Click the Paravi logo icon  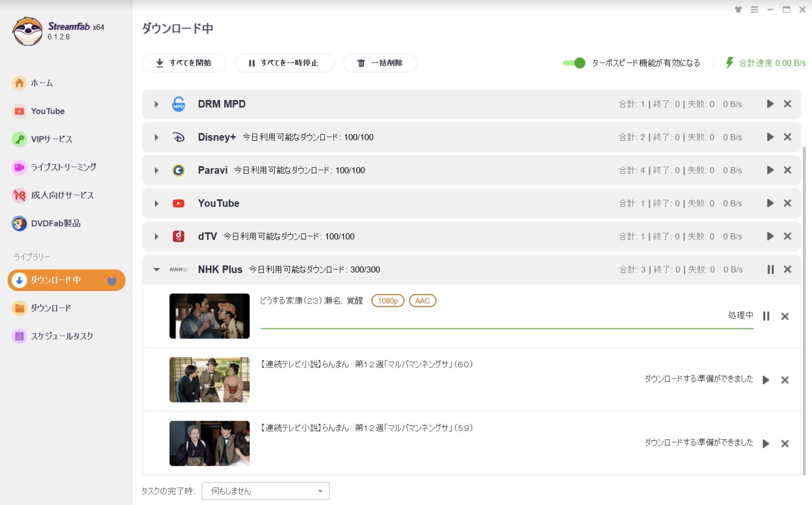tap(179, 171)
